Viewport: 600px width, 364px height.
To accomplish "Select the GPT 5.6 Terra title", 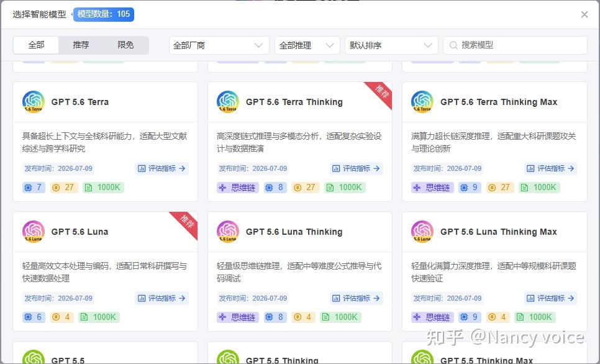I will point(80,102).
